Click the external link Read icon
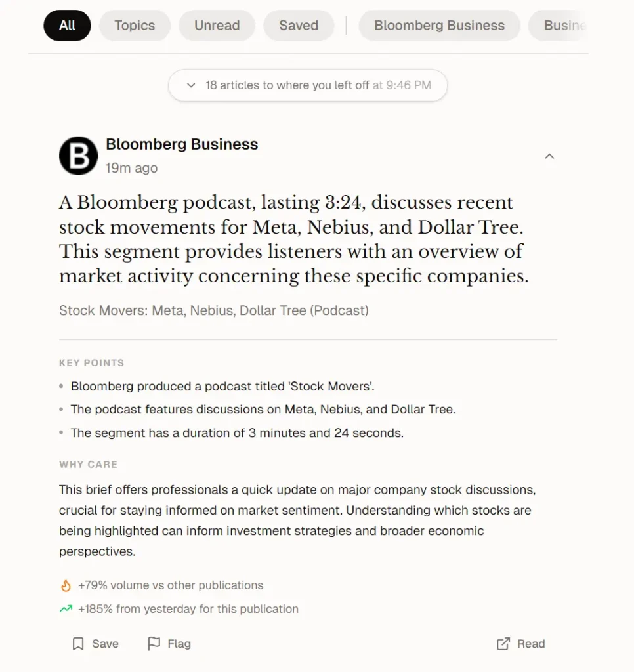 tap(503, 644)
